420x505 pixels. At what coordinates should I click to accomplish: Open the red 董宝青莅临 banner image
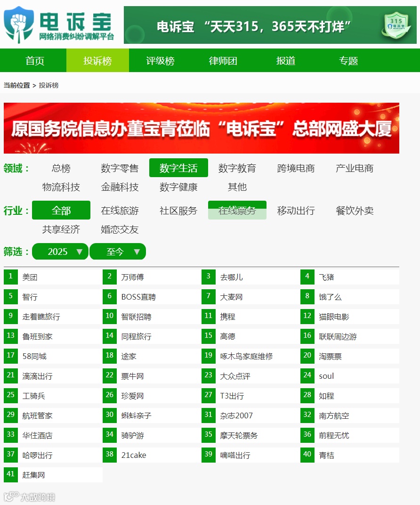[x=202, y=128]
